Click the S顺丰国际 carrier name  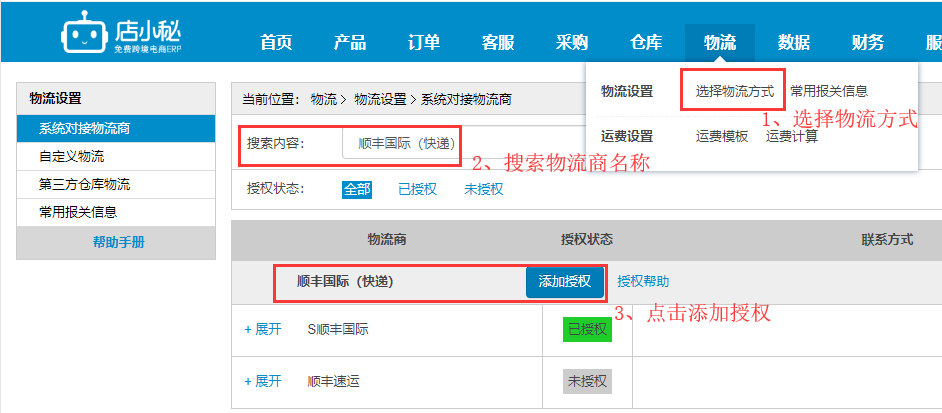(x=338, y=329)
